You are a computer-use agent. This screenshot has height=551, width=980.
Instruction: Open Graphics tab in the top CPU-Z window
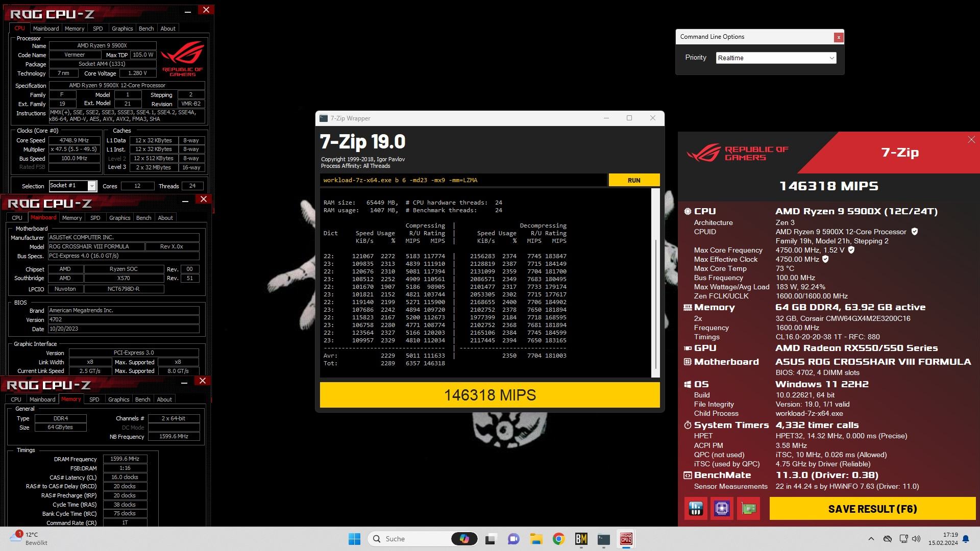pyautogui.click(x=122, y=29)
